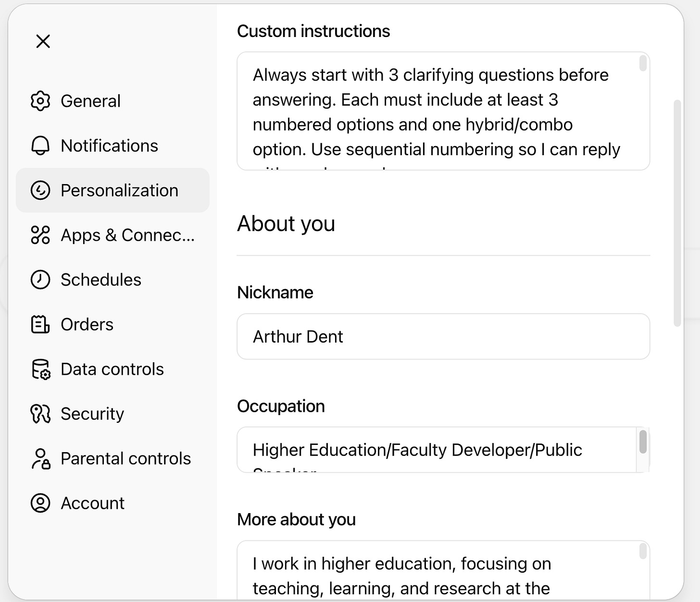Select the Schedules clock icon
This screenshot has height=602, width=700.
(x=40, y=280)
